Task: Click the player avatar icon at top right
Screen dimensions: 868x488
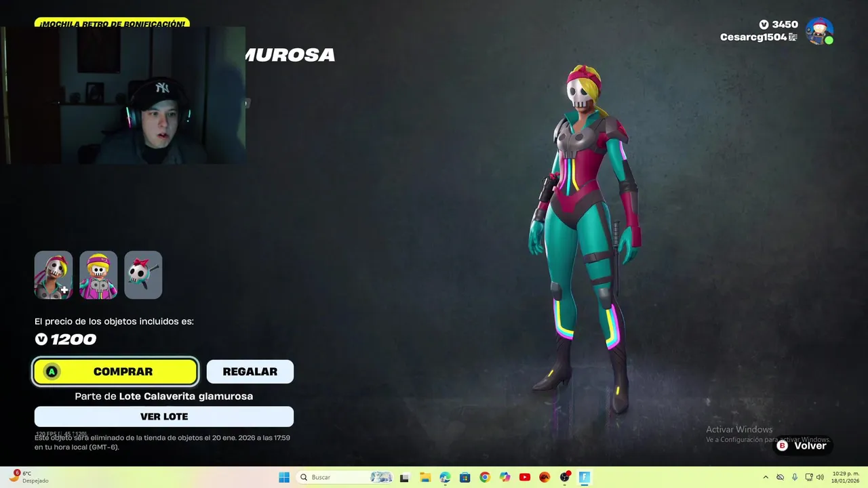Action: click(x=818, y=31)
